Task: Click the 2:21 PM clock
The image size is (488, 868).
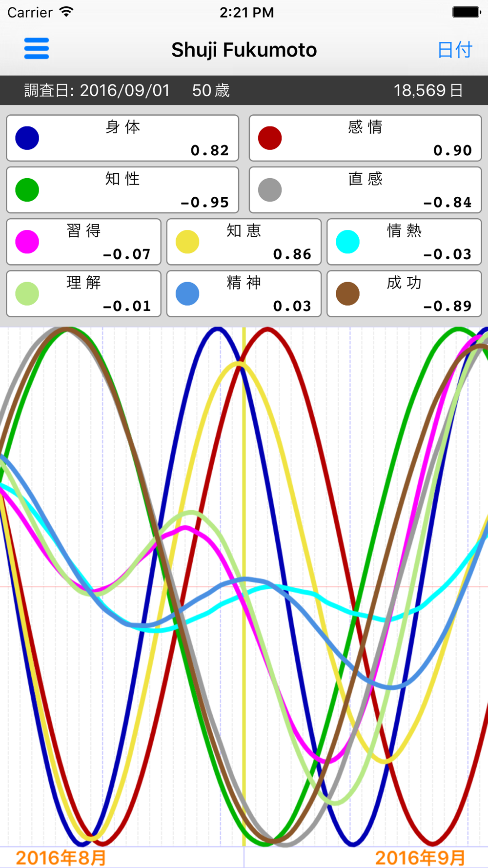Action: click(246, 13)
